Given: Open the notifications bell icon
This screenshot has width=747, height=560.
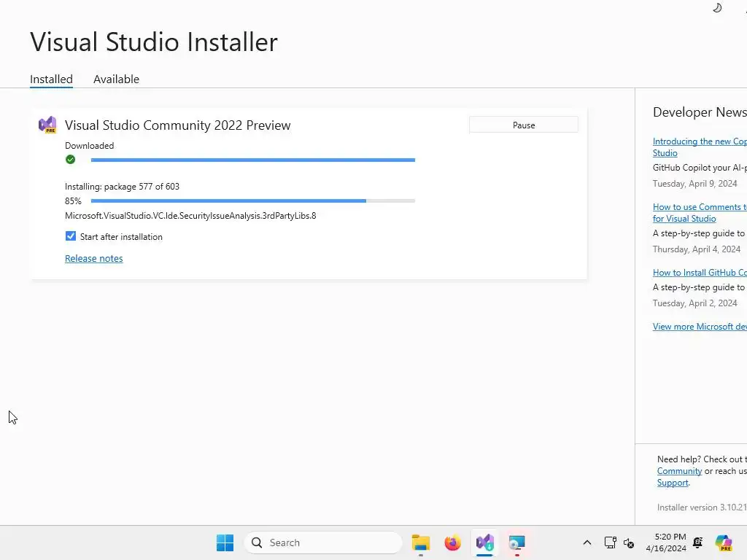Looking at the screenshot, I should pyautogui.click(x=698, y=542).
